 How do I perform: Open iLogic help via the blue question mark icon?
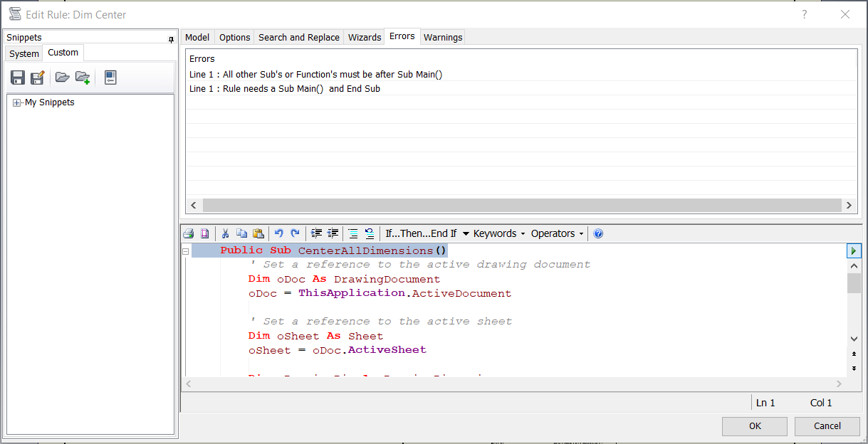pos(598,233)
